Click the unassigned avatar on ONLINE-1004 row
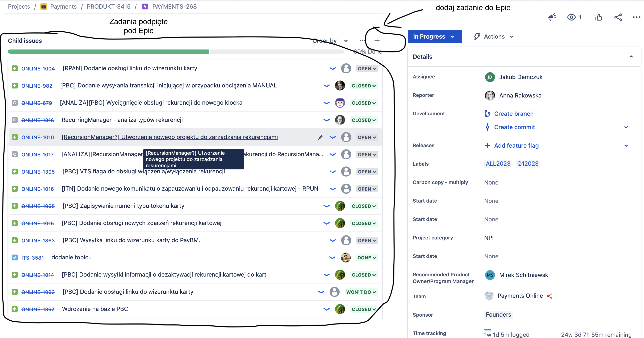The image size is (644, 338). [346, 68]
